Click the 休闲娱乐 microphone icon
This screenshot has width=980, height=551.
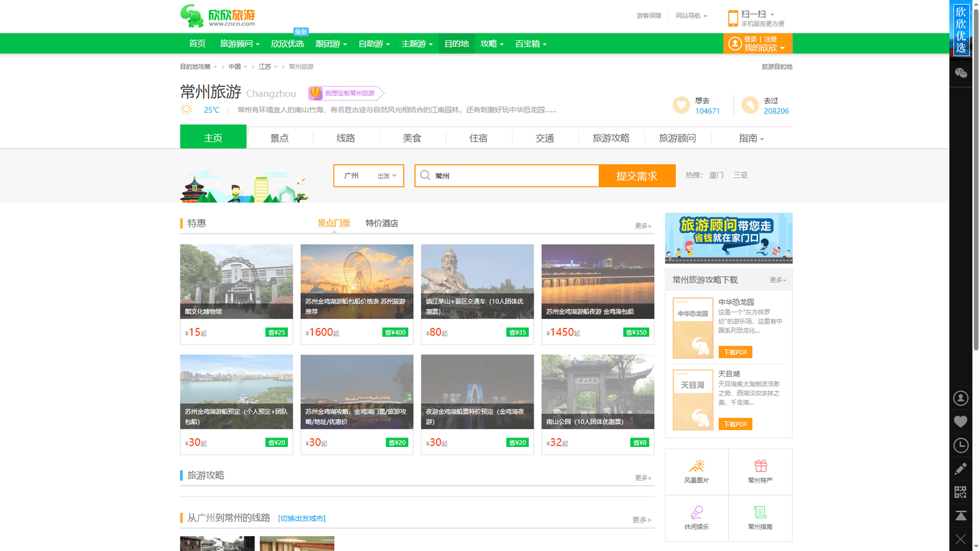(696, 512)
